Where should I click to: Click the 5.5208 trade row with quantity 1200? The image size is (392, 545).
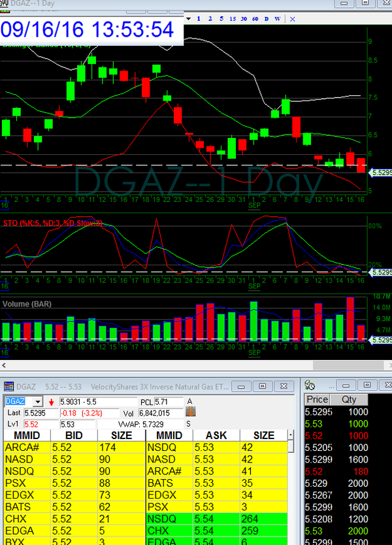coord(336,519)
